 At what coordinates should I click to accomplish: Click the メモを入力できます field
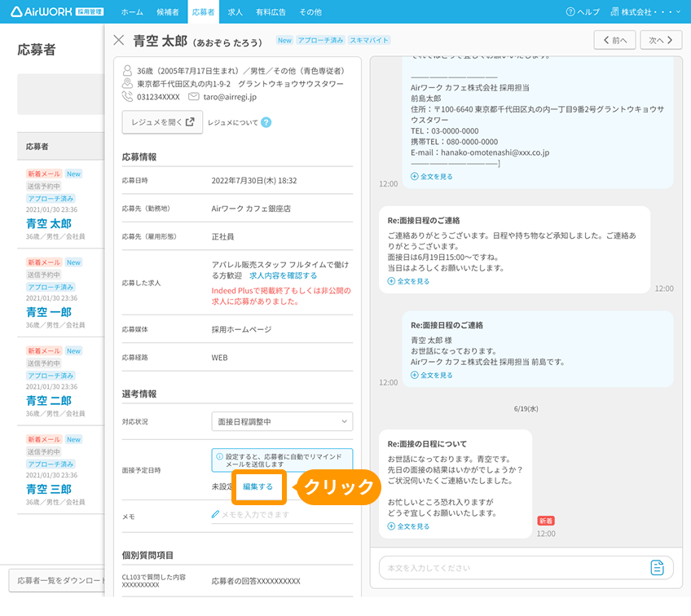[x=282, y=514]
